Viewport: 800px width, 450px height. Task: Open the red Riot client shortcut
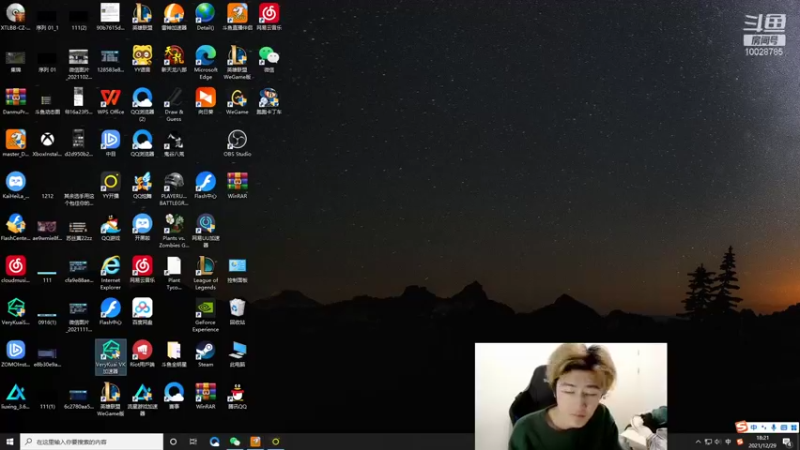[x=142, y=354]
